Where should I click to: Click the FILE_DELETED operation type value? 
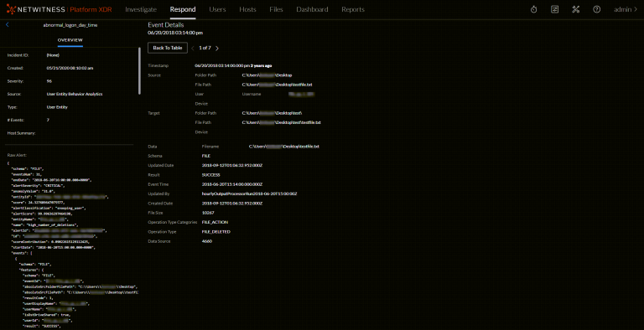pos(216,232)
